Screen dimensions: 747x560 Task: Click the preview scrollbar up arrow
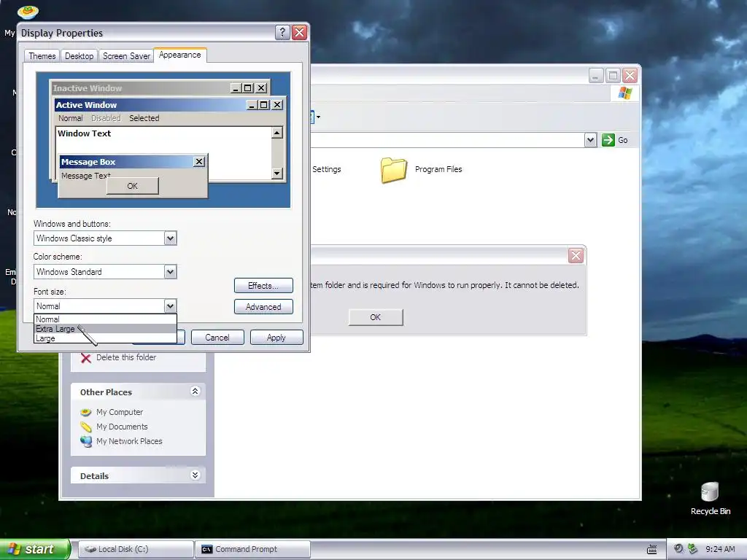pyautogui.click(x=276, y=133)
